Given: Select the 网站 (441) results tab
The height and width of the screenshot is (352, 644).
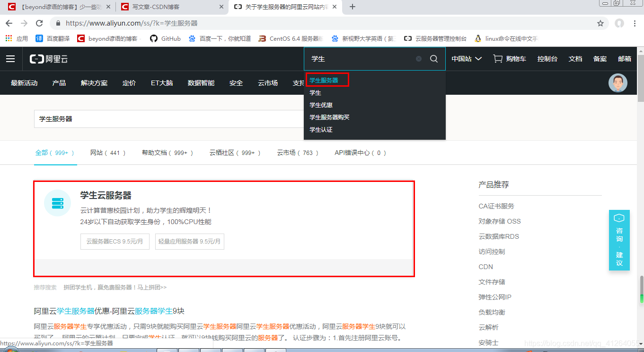Looking at the screenshot, I should coord(108,153).
